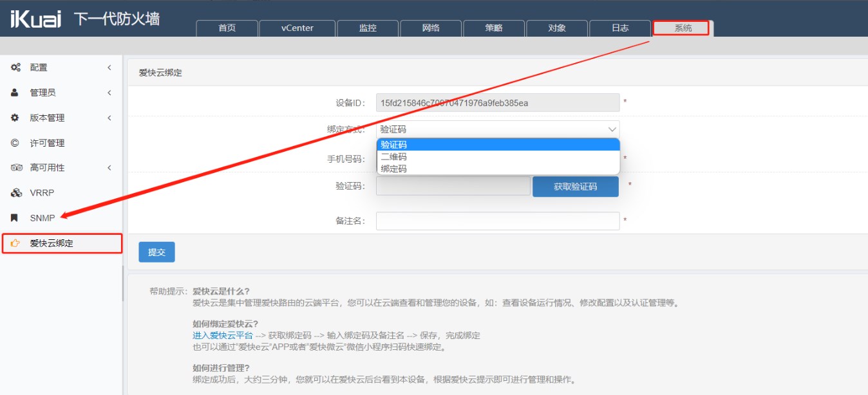
Task: Click the 提交 button
Action: [156, 252]
